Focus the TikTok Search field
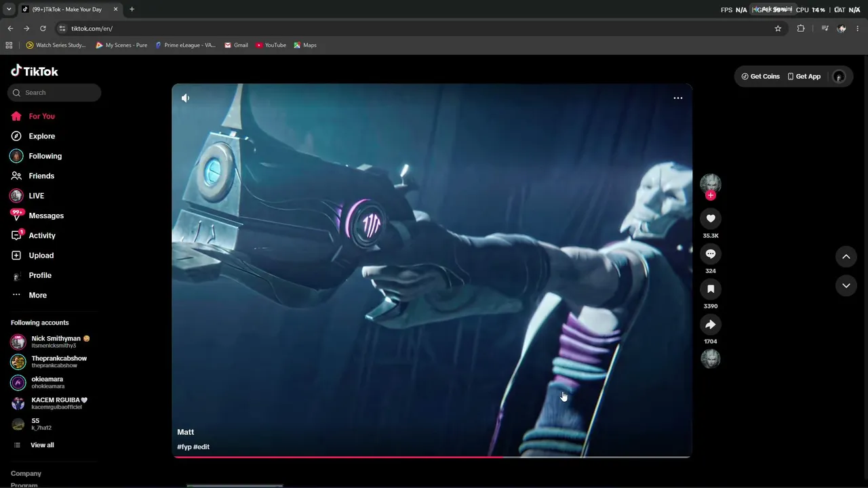This screenshot has width=868, height=488. (x=54, y=93)
